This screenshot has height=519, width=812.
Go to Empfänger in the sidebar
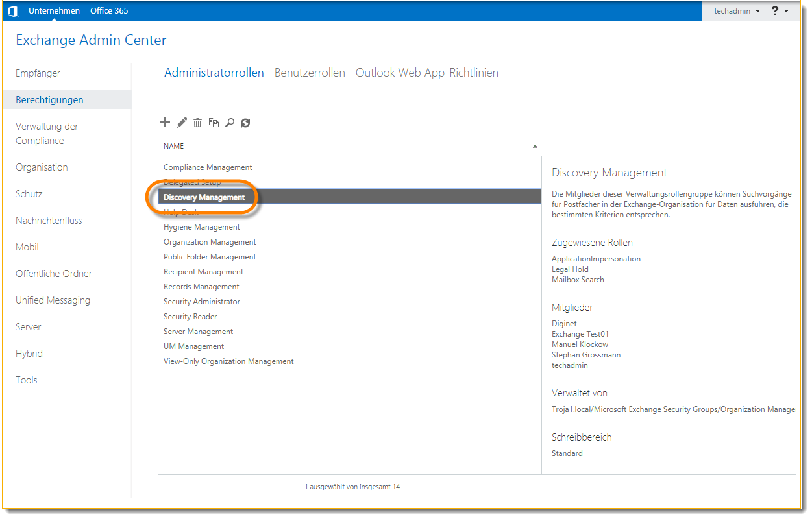tap(38, 73)
